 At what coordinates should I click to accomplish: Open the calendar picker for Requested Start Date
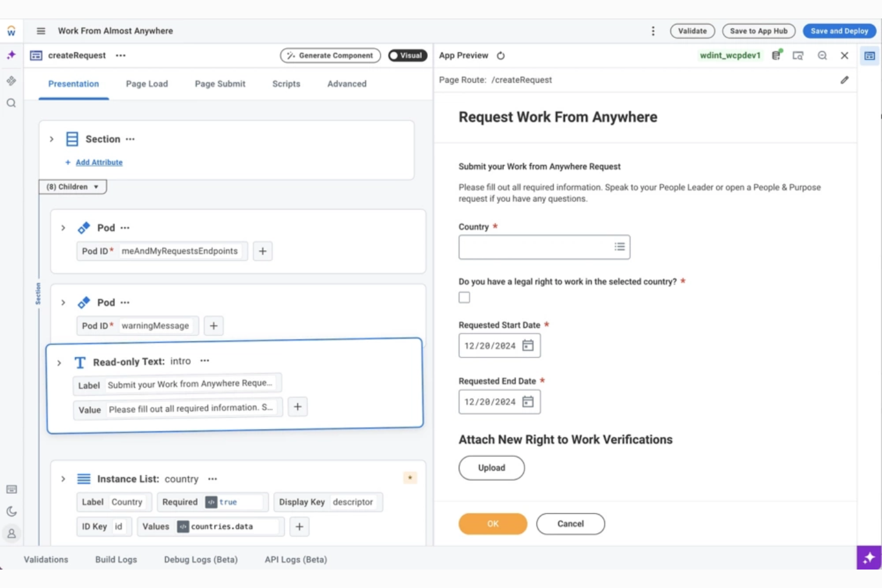527,345
